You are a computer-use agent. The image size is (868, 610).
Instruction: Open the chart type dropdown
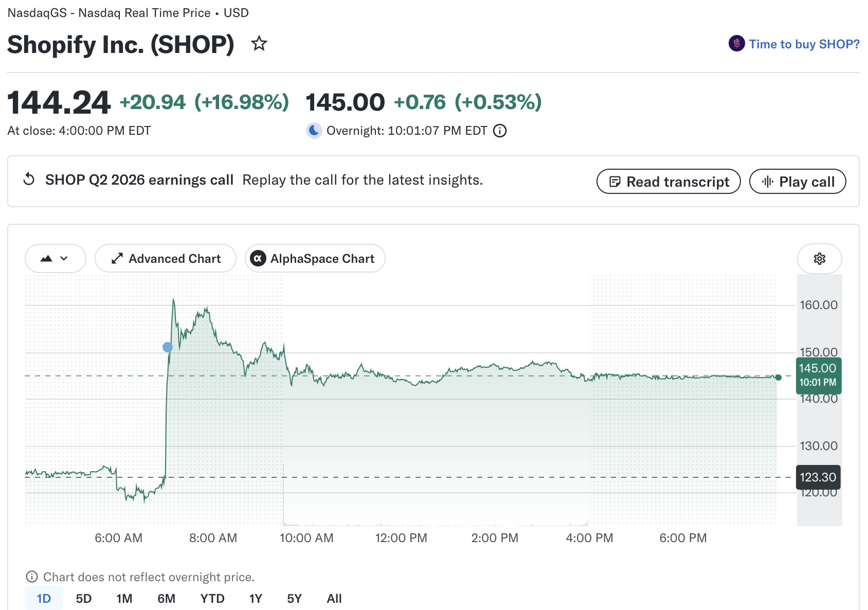click(x=56, y=258)
